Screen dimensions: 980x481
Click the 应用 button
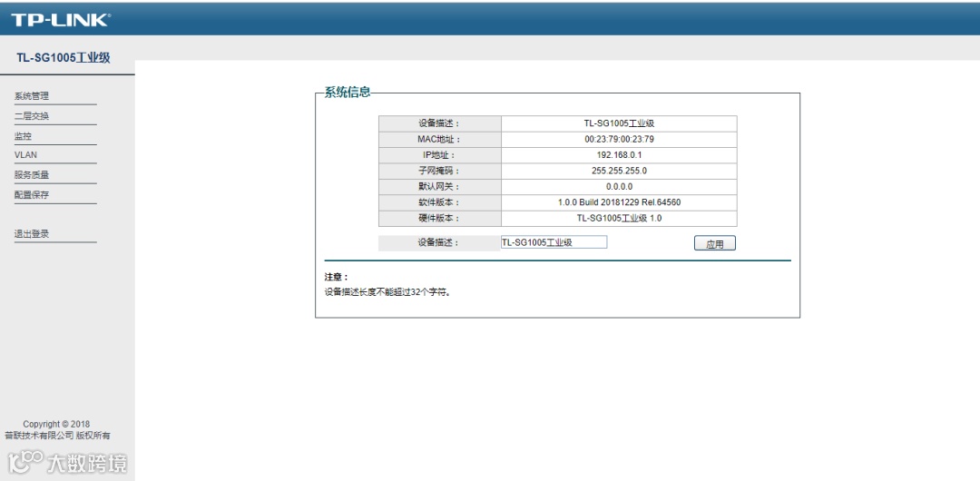pyautogui.click(x=714, y=243)
